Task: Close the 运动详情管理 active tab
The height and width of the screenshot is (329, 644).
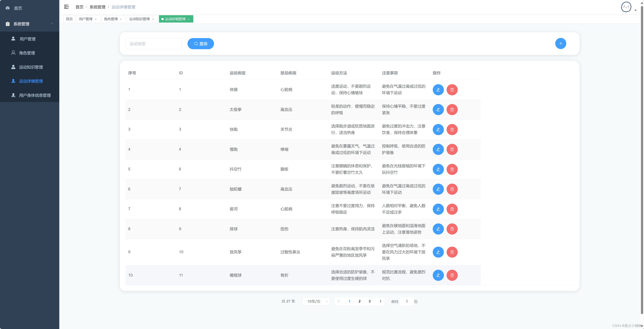Action: (189, 19)
